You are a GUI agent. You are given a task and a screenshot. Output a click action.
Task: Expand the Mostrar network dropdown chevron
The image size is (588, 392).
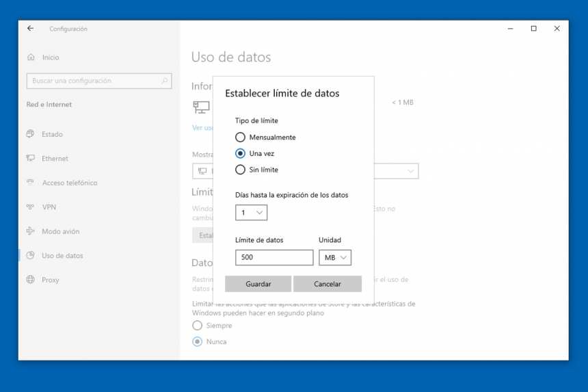(x=411, y=171)
